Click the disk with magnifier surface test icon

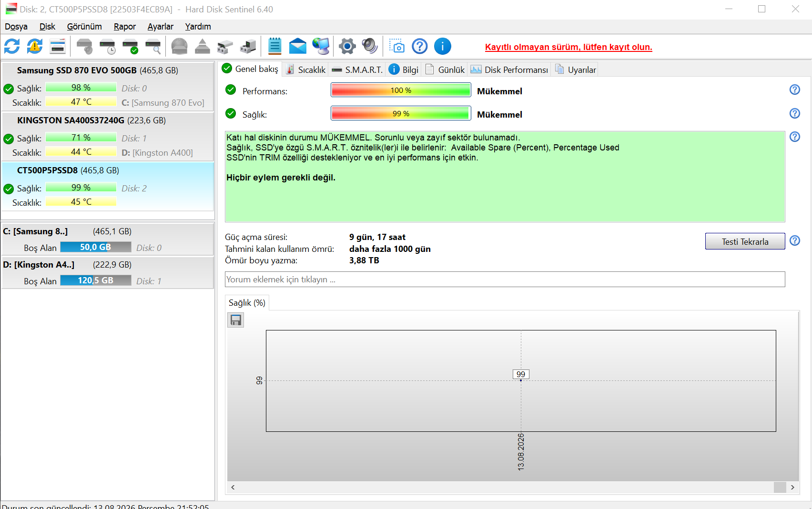[153, 46]
